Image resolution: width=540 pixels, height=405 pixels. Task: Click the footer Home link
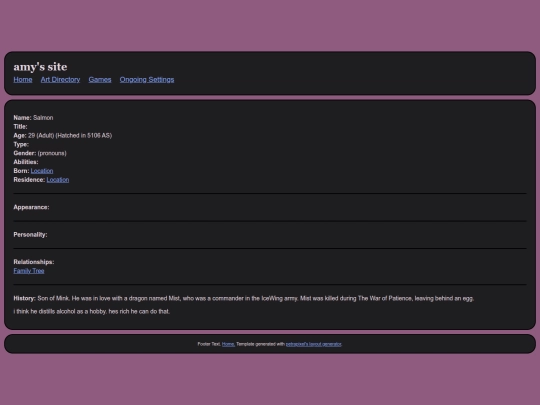(228, 344)
